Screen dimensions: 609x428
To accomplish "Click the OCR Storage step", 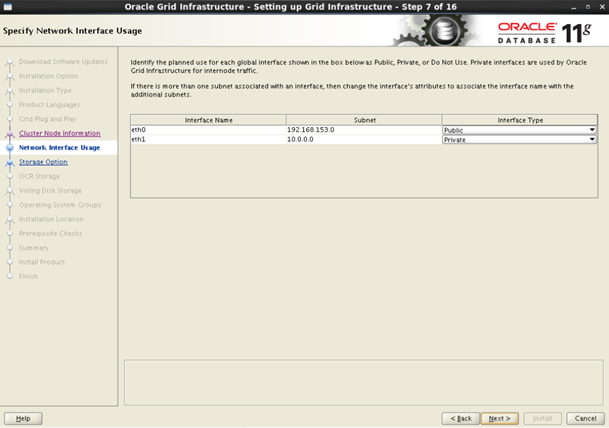I will click(x=39, y=176).
